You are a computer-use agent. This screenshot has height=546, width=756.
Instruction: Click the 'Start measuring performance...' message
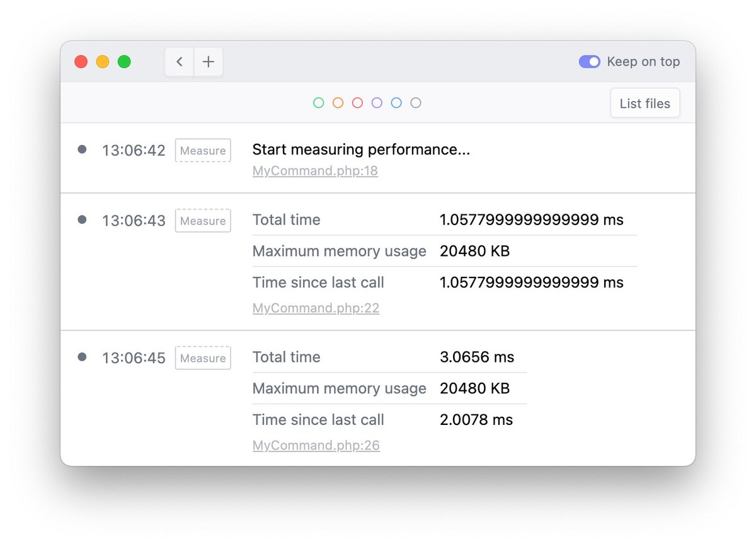pos(361,149)
